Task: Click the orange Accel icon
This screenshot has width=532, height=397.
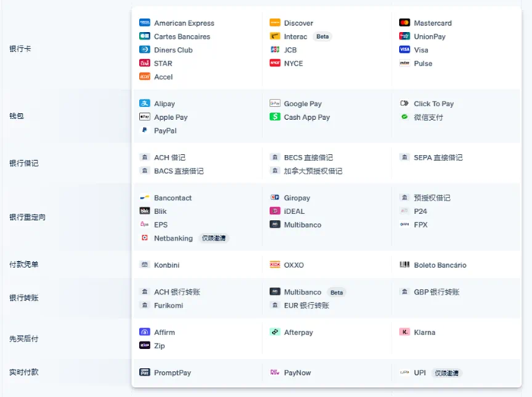Action: click(x=144, y=77)
